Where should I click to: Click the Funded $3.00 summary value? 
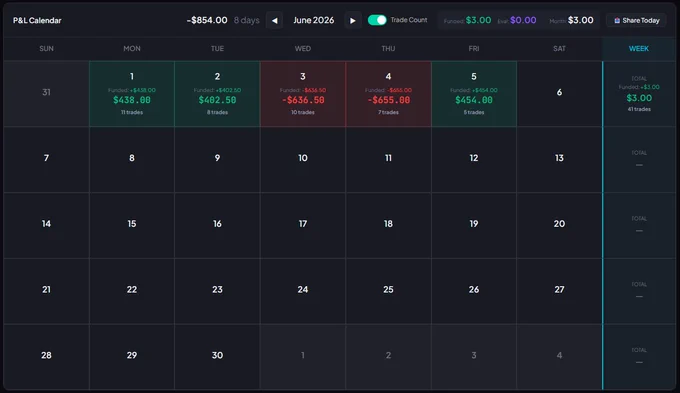[478, 20]
